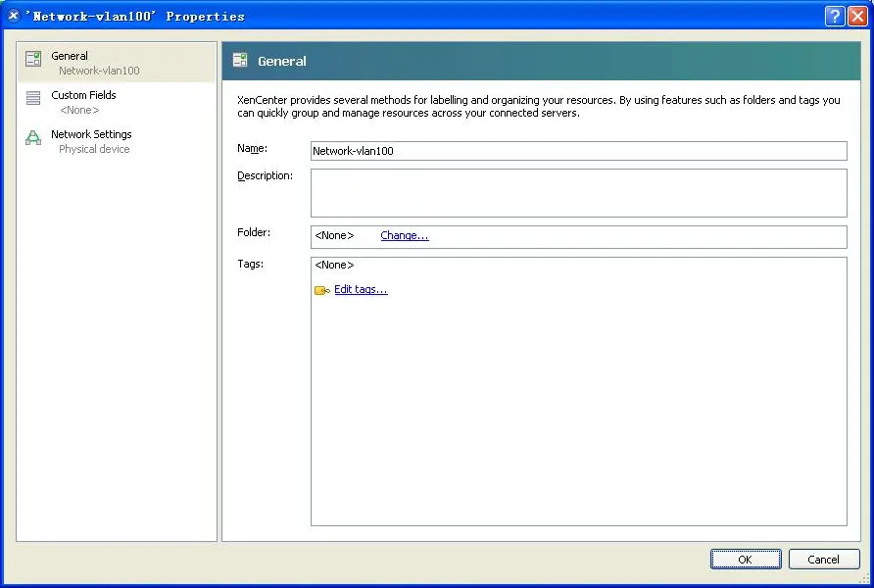Click the General header title text
This screenshot has height=588, width=874.
282,61
